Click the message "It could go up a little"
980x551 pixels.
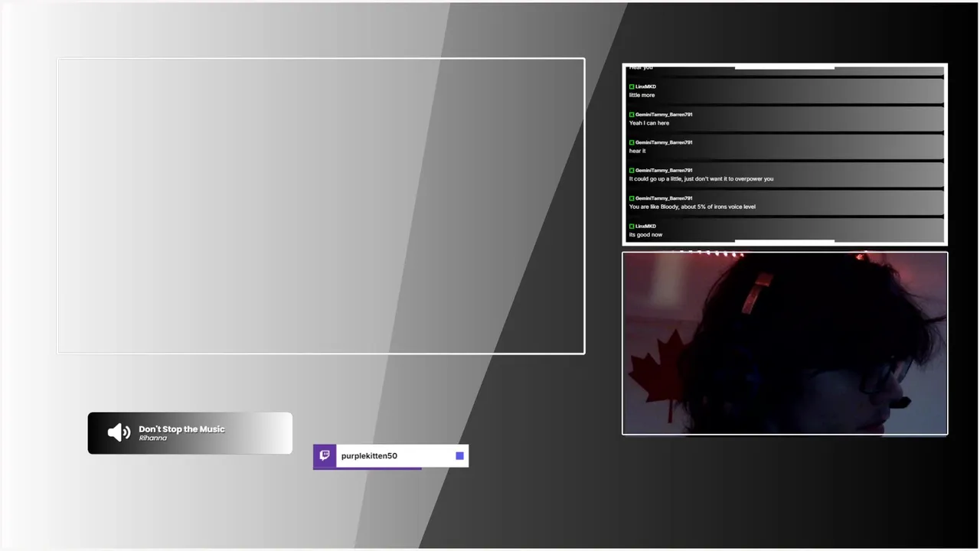pos(701,179)
